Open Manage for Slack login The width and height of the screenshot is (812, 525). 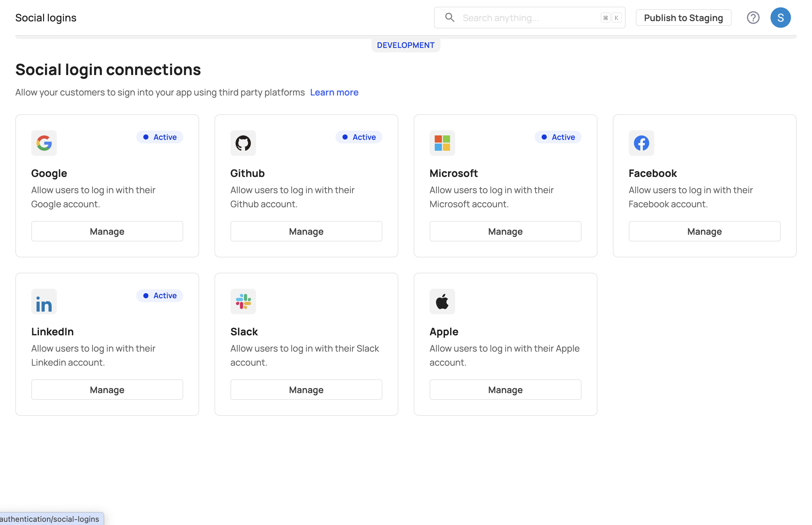tap(306, 389)
